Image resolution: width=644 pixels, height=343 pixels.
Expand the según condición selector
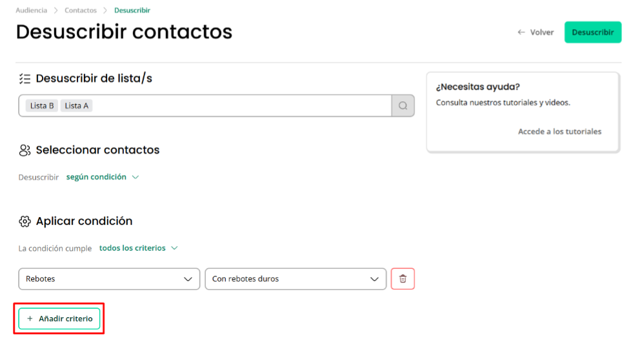tap(103, 177)
